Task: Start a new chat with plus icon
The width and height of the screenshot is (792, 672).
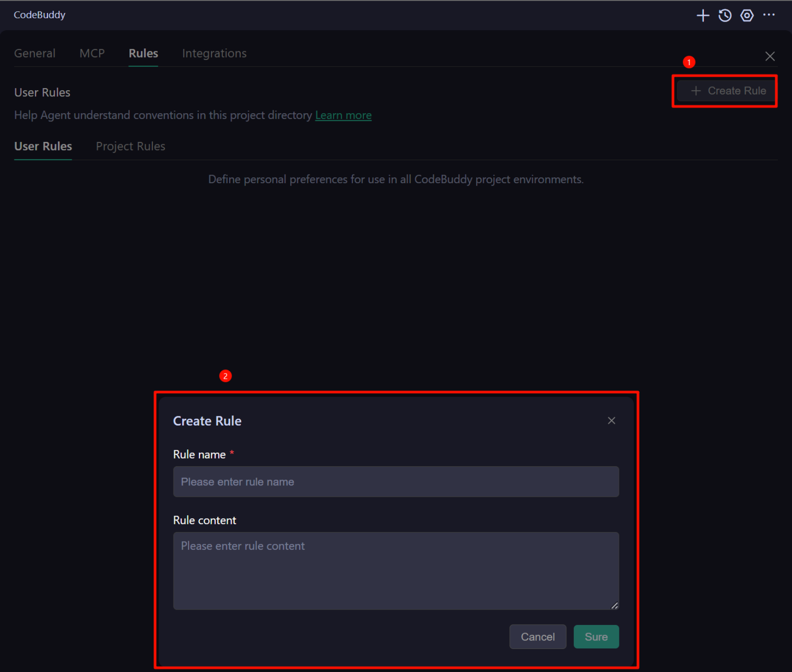Action: click(702, 15)
